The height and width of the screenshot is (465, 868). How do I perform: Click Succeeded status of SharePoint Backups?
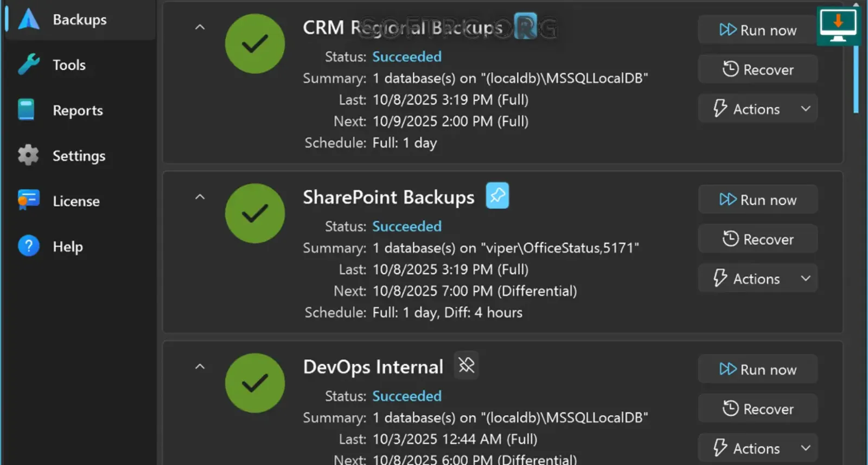(407, 226)
